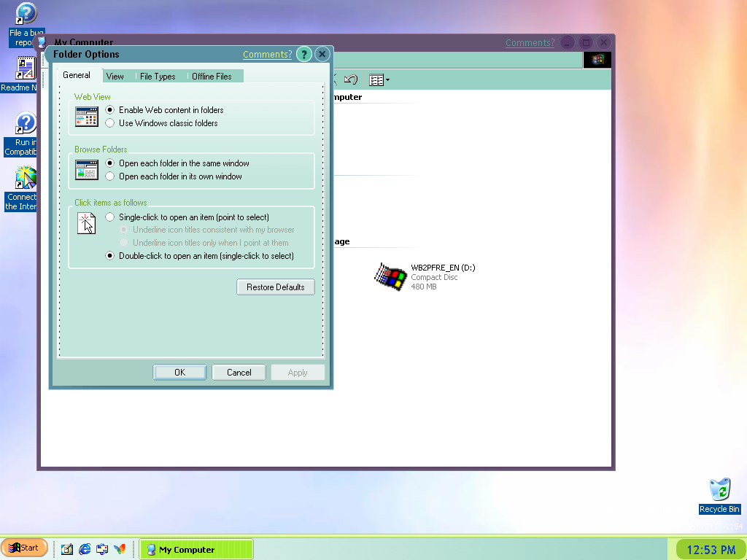
Task: Click Comments? link in Folder Options title
Action: click(267, 54)
